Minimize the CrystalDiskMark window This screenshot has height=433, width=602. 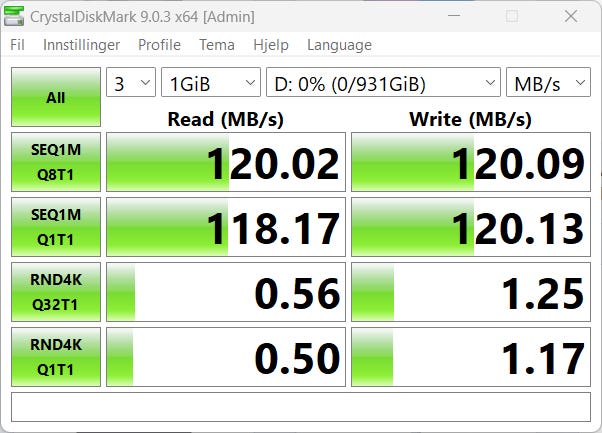[x=454, y=16]
